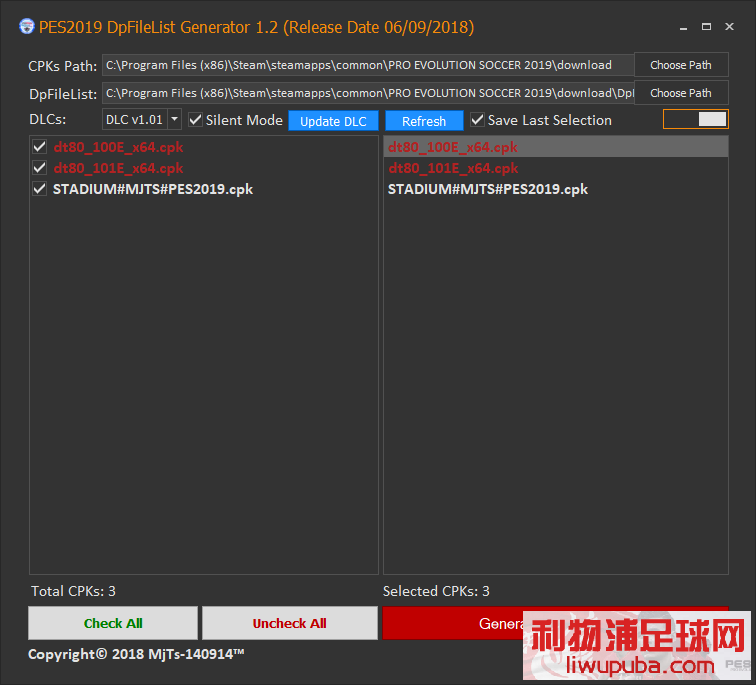Click the Total CPKs: 3 label
Viewport: 756px width, 685px height.
[73, 591]
